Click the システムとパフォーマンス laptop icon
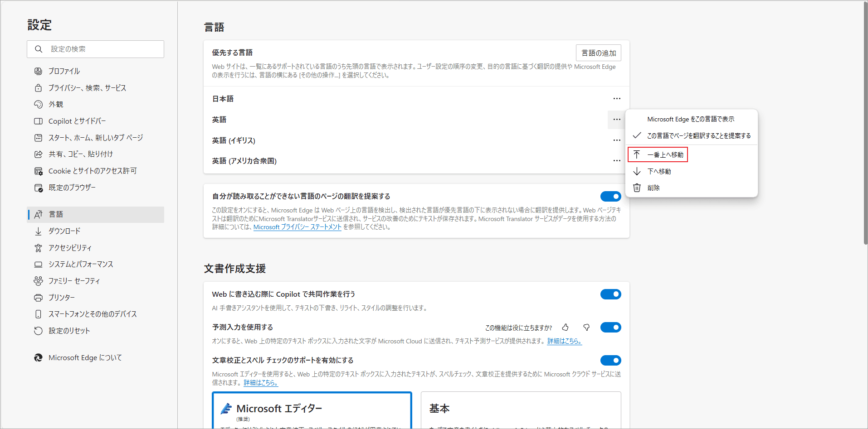 pyautogui.click(x=39, y=264)
